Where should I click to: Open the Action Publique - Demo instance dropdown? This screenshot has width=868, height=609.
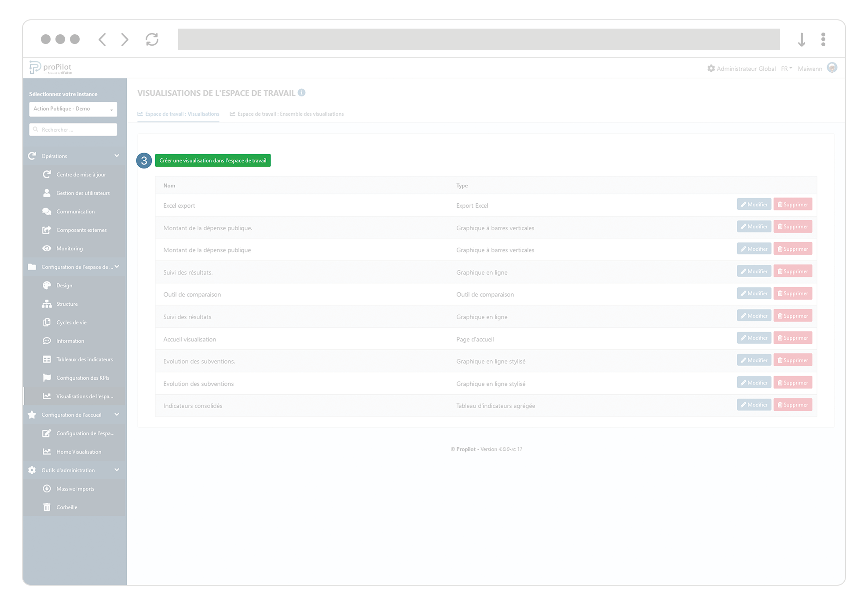tap(73, 109)
